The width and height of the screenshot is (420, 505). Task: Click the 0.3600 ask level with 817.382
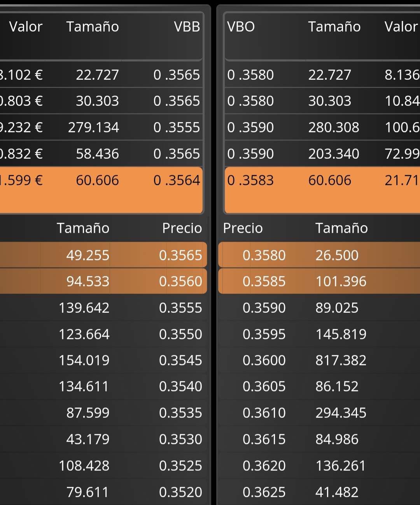pos(319,360)
